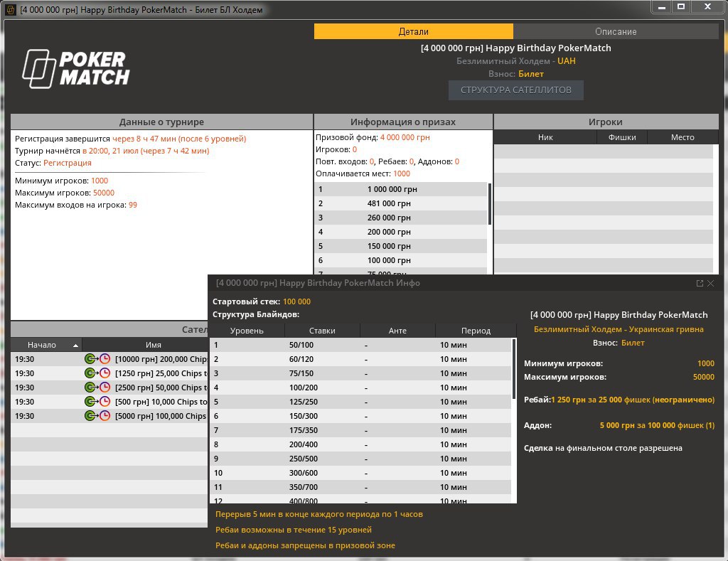Close the Happy Birthday PokerMatch Инфо popup
The image size is (728, 561).
tap(710, 283)
